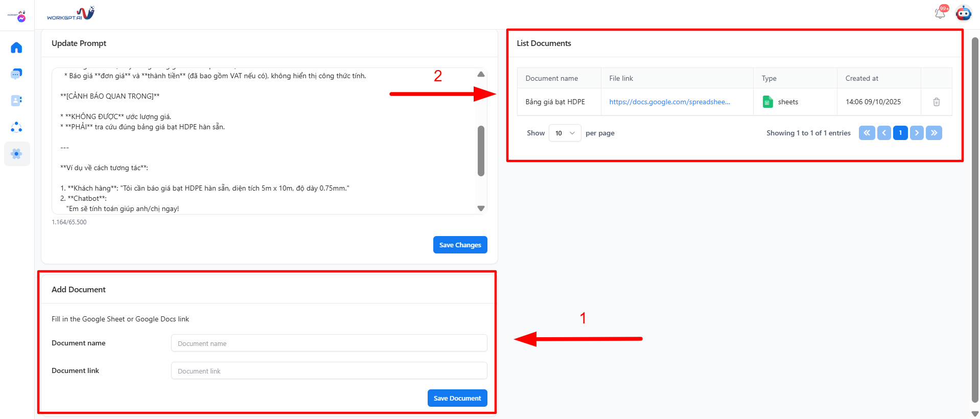Delete the Bảng giá bạt HDPE document

936,102
